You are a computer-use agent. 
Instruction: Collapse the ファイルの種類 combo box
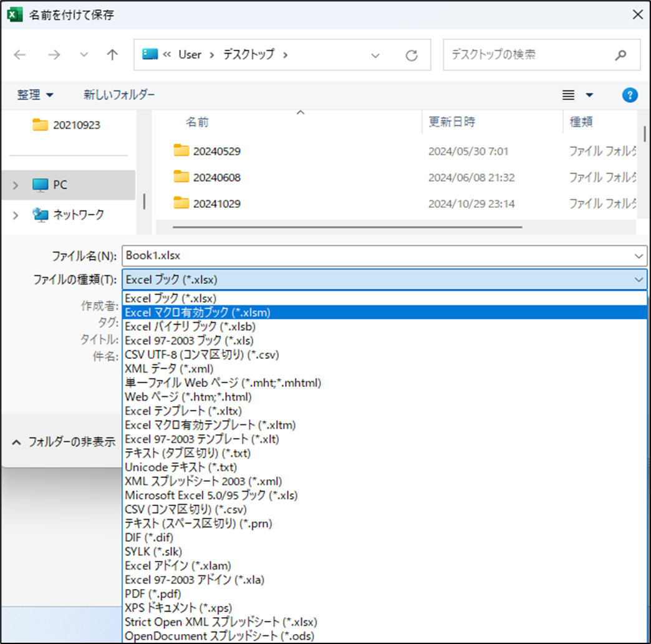[639, 280]
